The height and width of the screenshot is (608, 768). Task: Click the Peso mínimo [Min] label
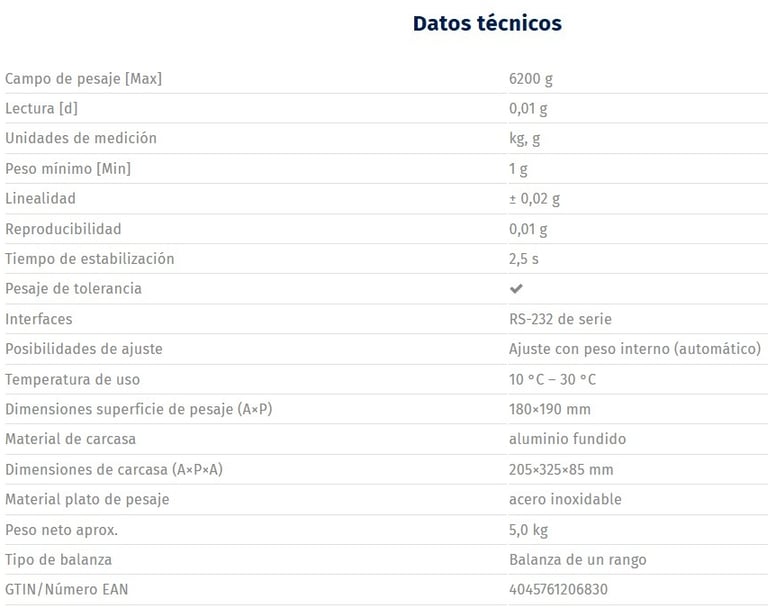[x=68, y=169]
